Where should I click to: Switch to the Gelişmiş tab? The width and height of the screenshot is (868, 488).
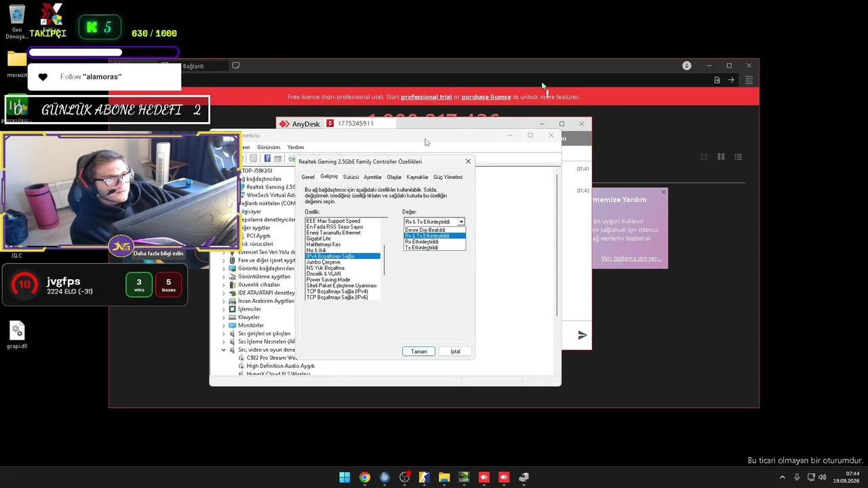point(329,176)
